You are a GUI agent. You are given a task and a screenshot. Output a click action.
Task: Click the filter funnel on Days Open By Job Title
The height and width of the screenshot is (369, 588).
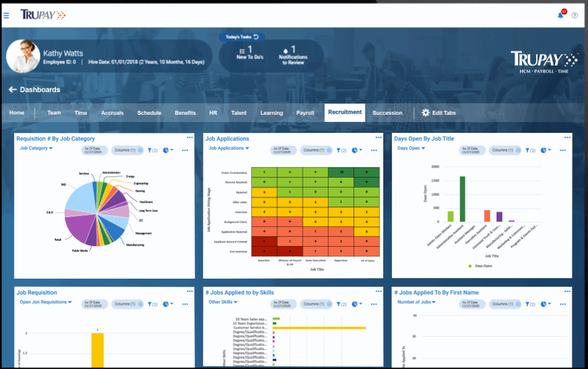(528, 150)
